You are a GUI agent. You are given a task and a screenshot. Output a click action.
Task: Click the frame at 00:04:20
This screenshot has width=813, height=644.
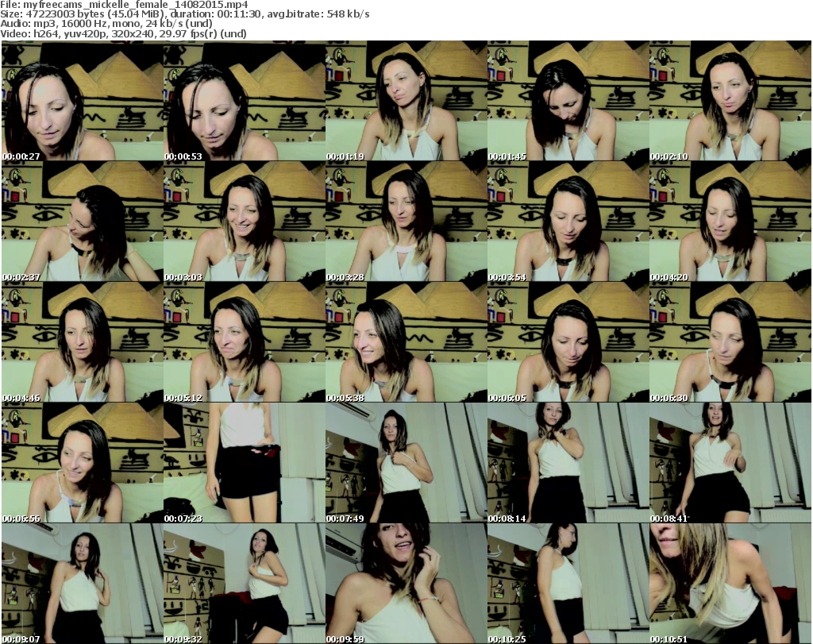coord(730,222)
